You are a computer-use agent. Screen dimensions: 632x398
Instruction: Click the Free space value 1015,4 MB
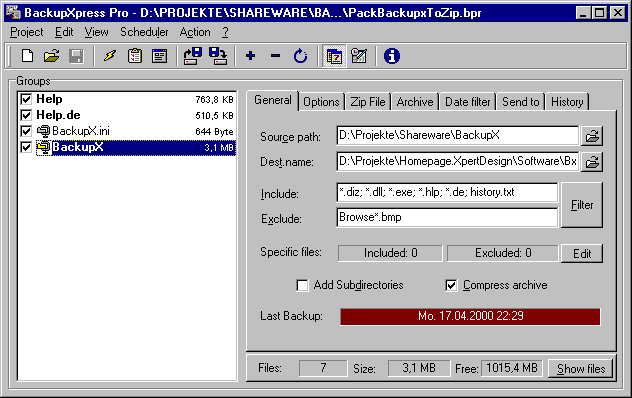click(x=512, y=368)
